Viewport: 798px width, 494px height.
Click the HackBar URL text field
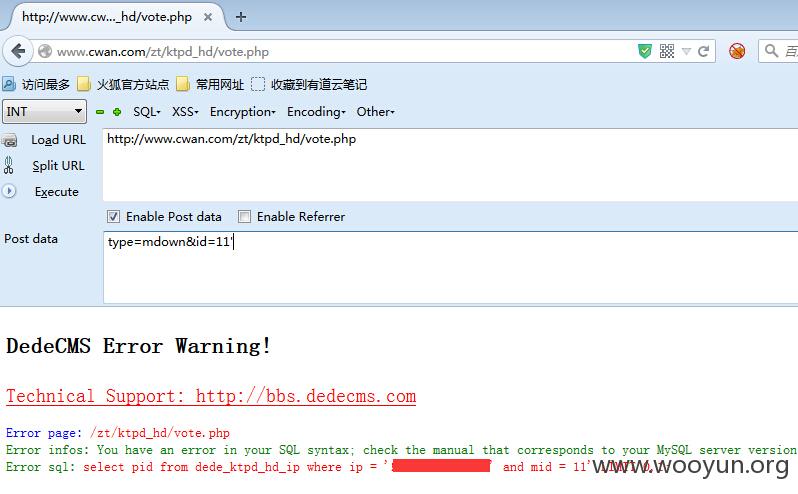[450, 165]
